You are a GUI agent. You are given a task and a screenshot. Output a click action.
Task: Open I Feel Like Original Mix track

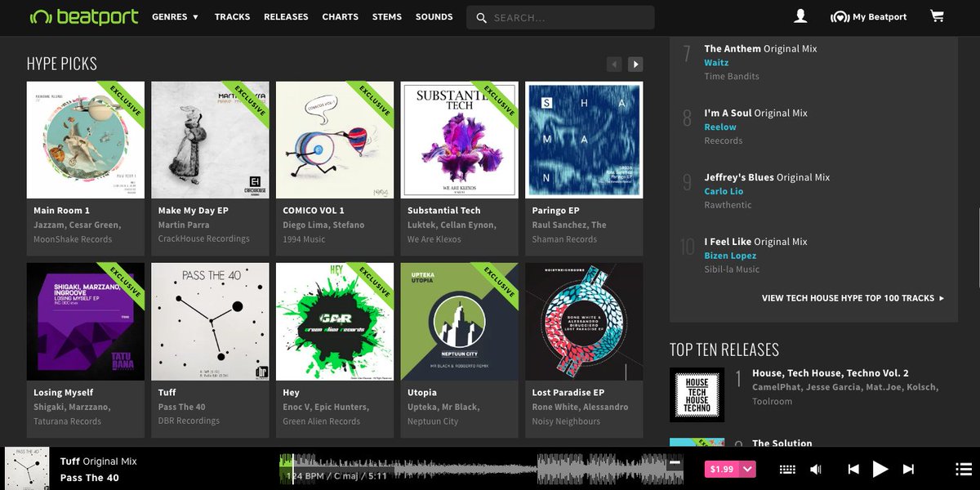point(755,242)
